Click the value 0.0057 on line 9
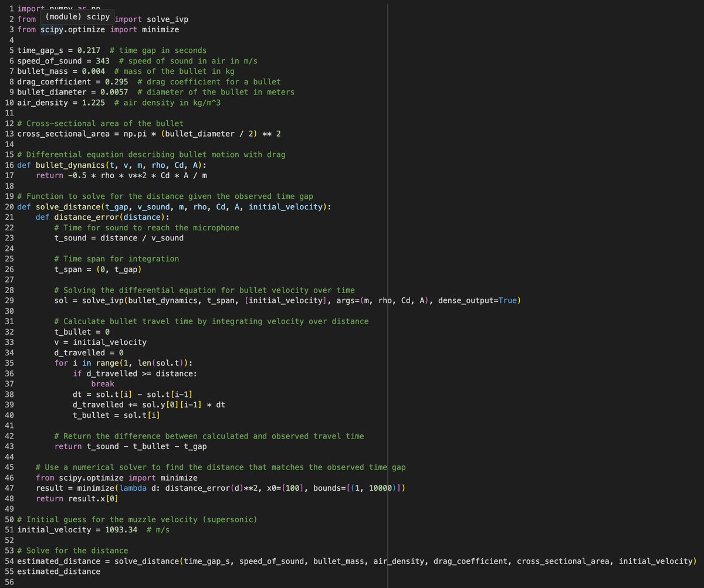The image size is (704, 588). [x=114, y=92]
